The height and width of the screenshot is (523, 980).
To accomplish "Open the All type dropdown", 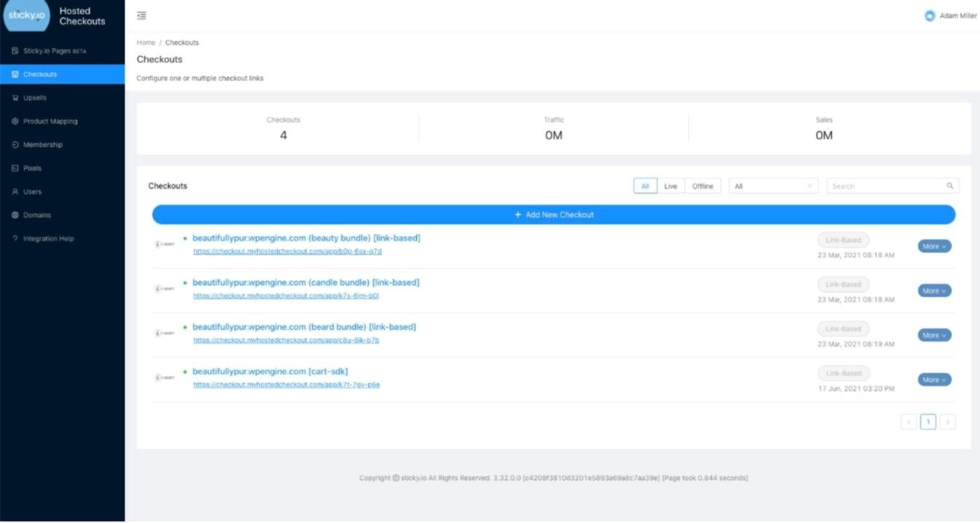I will pyautogui.click(x=773, y=186).
